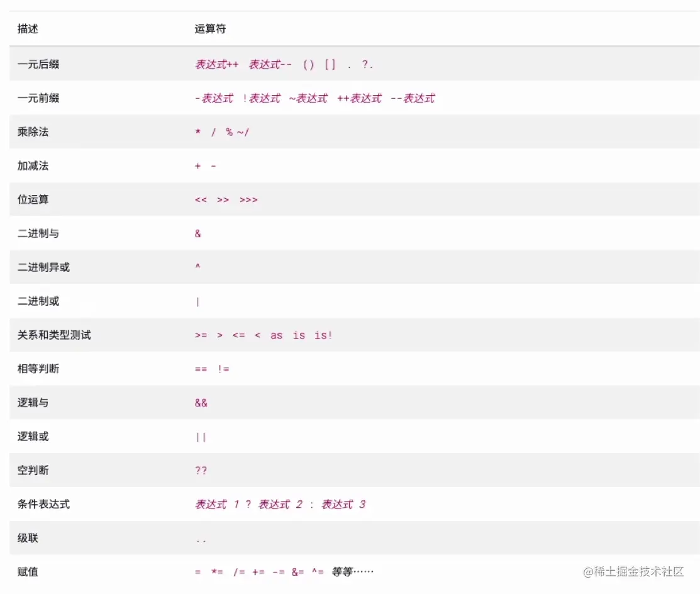This screenshot has height=594, width=700.
Task: Select the 加减法 row label
Action: click(33, 165)
